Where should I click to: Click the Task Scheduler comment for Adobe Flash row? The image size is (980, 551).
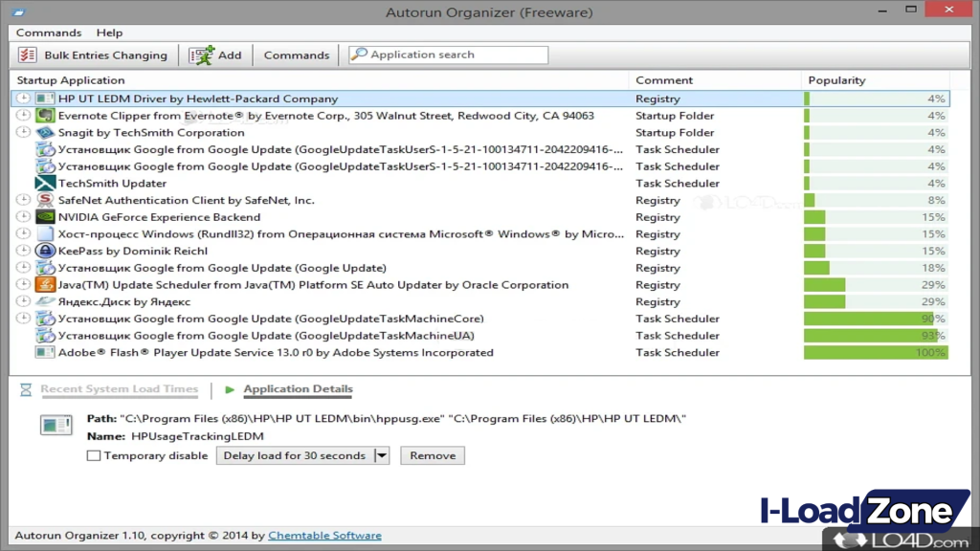pos(678,352)
